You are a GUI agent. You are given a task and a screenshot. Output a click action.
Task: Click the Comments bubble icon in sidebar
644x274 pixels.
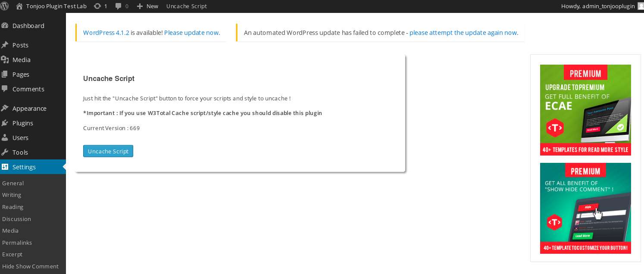[4, 89]
